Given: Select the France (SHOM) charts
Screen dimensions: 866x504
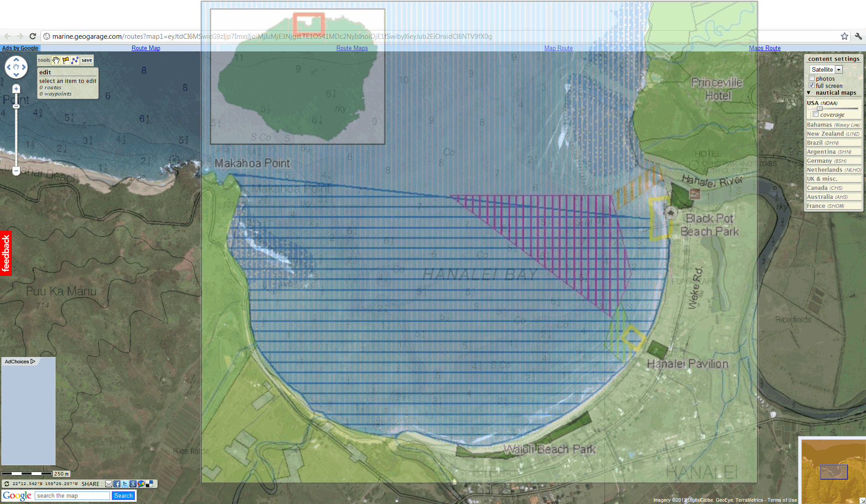Looking at the screenshot, I should tap(834, 206).
